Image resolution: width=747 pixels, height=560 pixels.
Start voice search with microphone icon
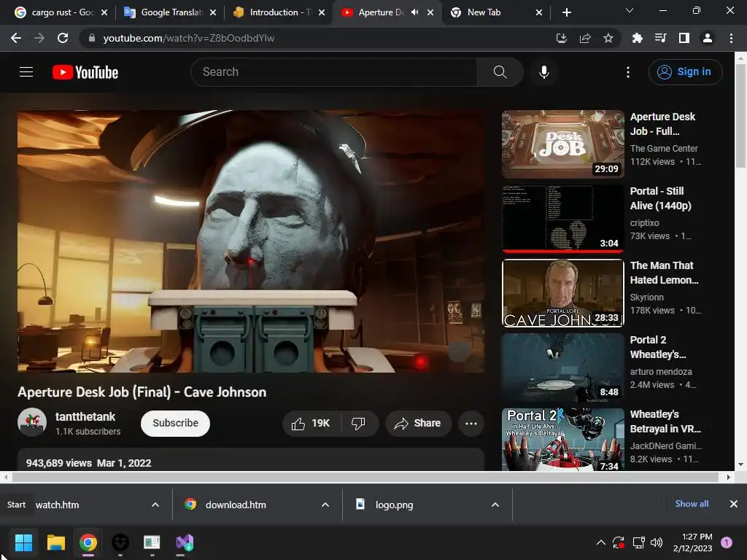coord(543,72)
